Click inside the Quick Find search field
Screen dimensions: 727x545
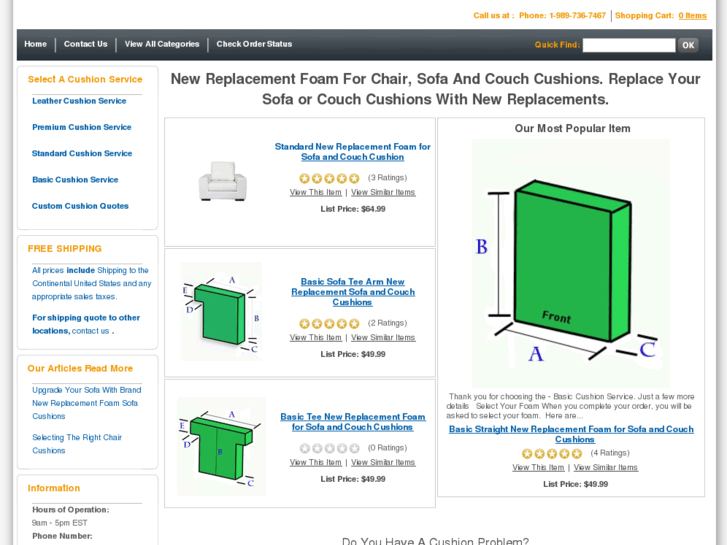(x=628, y=45)
